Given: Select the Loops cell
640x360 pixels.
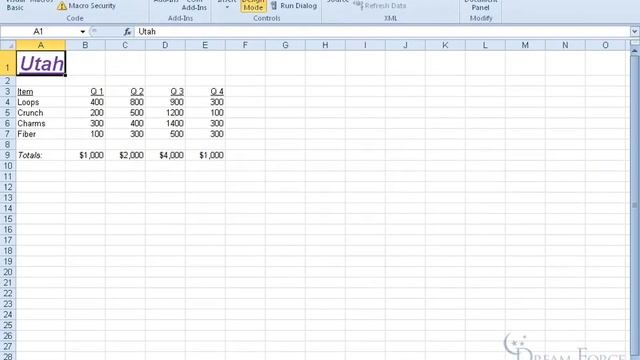Looking at the screenshot, I should (x=41, y=102).
